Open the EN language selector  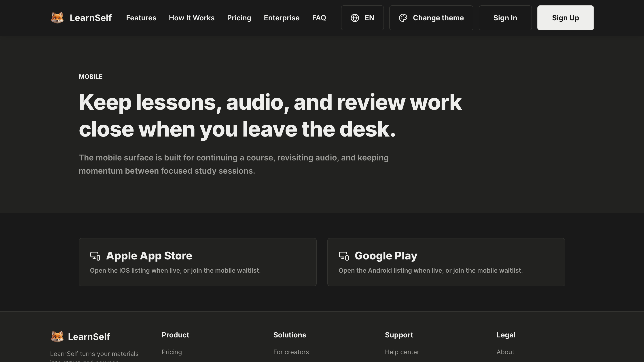tap(362, 18)
